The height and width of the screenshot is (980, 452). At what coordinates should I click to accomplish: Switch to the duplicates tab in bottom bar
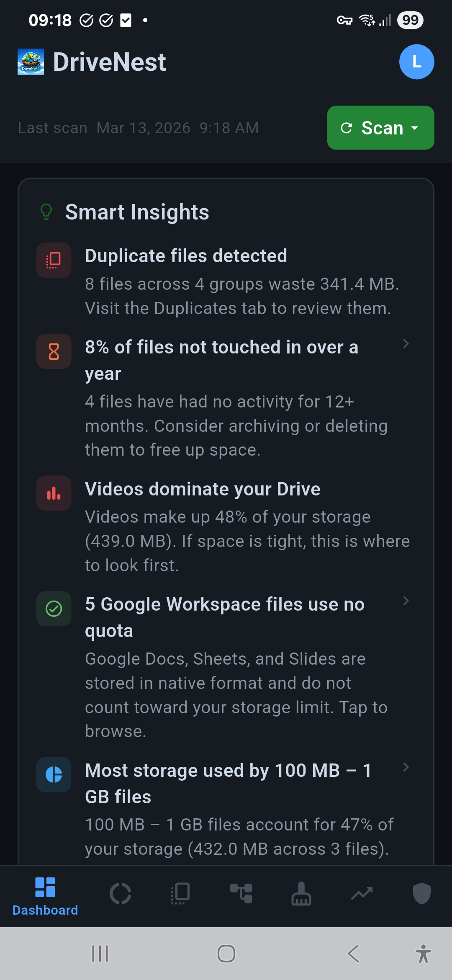(x=180, y=894)
